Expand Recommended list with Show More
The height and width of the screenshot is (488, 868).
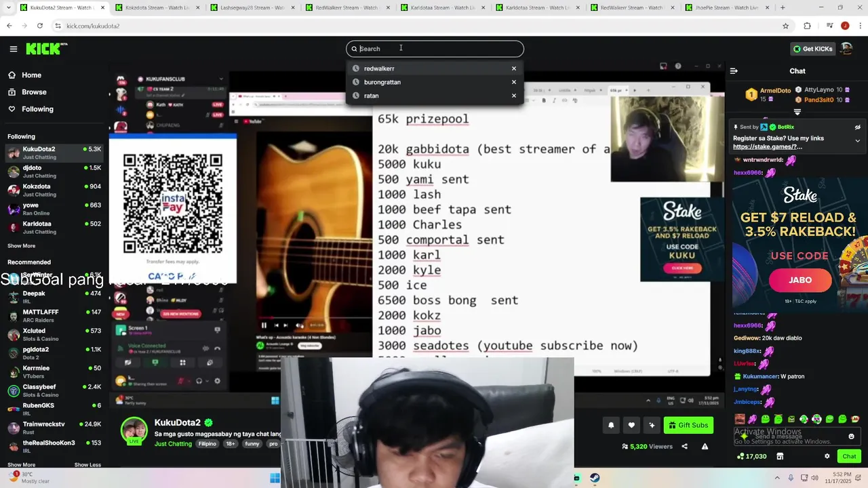click(x=21, y=465)
